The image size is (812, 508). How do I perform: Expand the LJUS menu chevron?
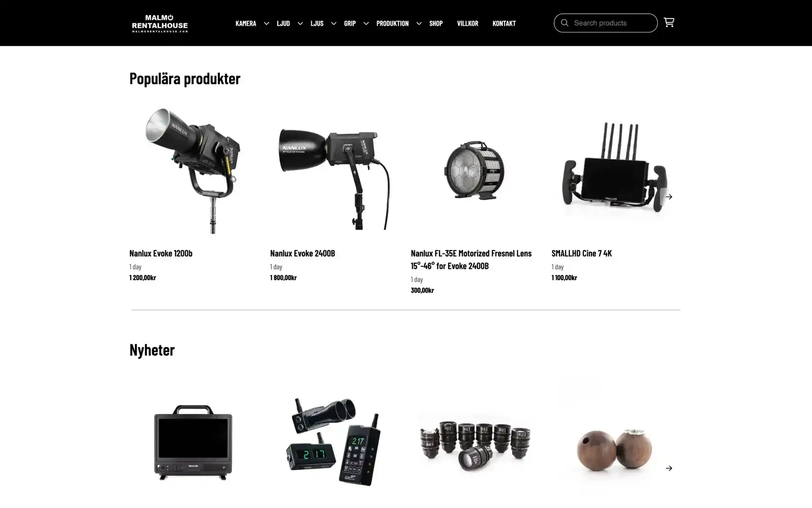point(333,23)
